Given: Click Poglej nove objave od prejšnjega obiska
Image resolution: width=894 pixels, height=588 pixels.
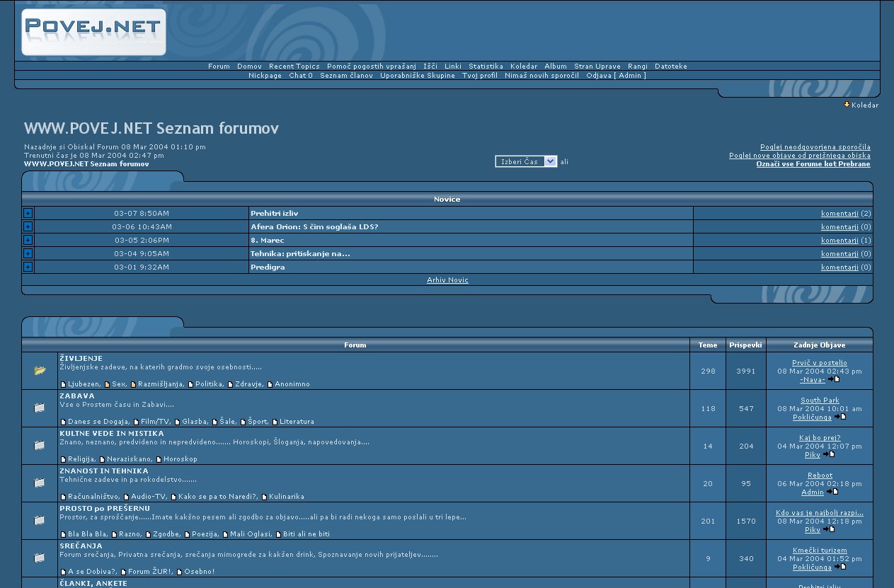Looking at the screenshot, I should 800,156.
